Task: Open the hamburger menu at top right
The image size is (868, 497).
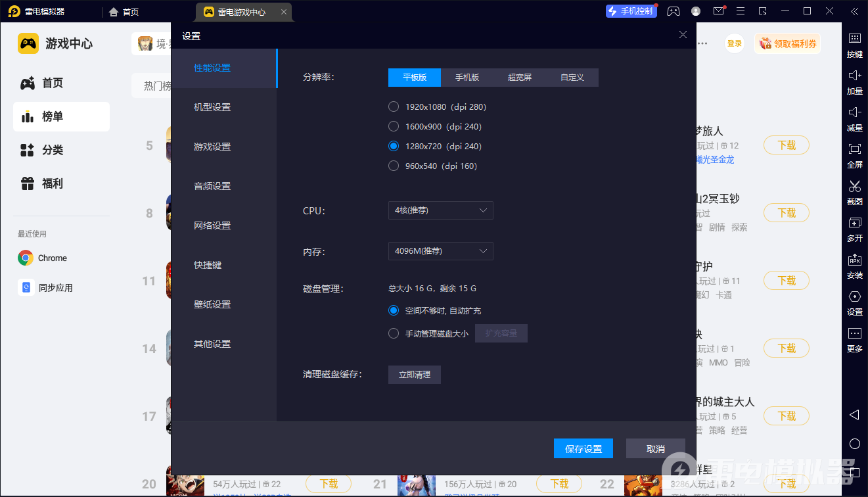Action: (740, 11)
